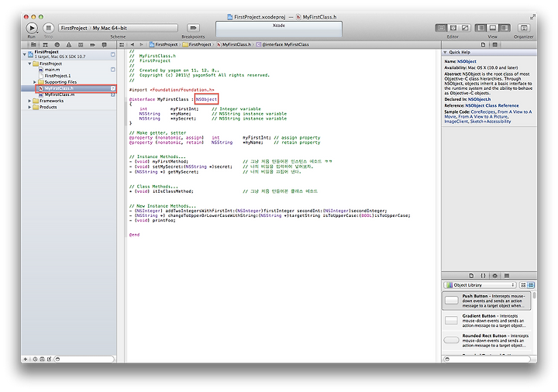Viewport: 558px width, 392px height.
Task: Toggle the Breakpoints button
Action: [193, 28]
